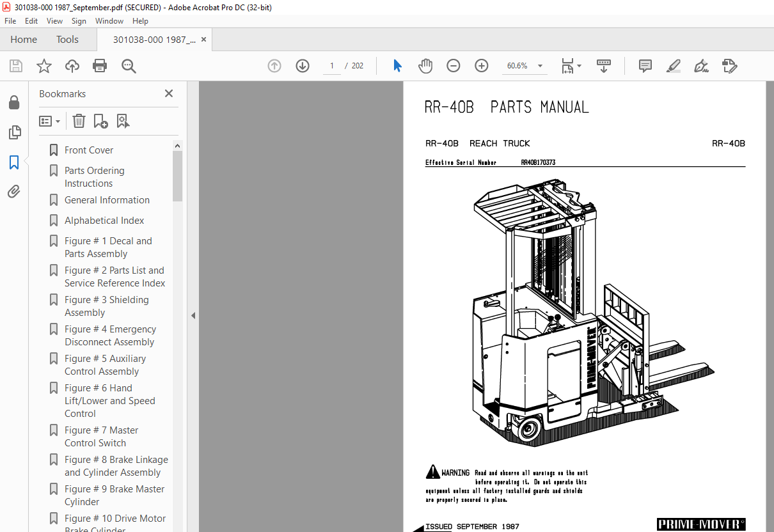Jump to General Information bookmark
Viewport: 774px width, 532px height.
click(107, 200)
